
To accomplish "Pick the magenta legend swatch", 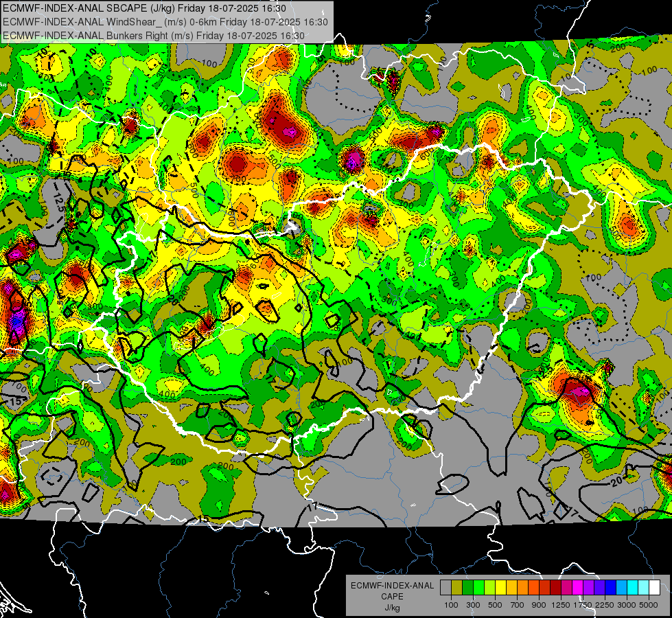I will (578, 587).
